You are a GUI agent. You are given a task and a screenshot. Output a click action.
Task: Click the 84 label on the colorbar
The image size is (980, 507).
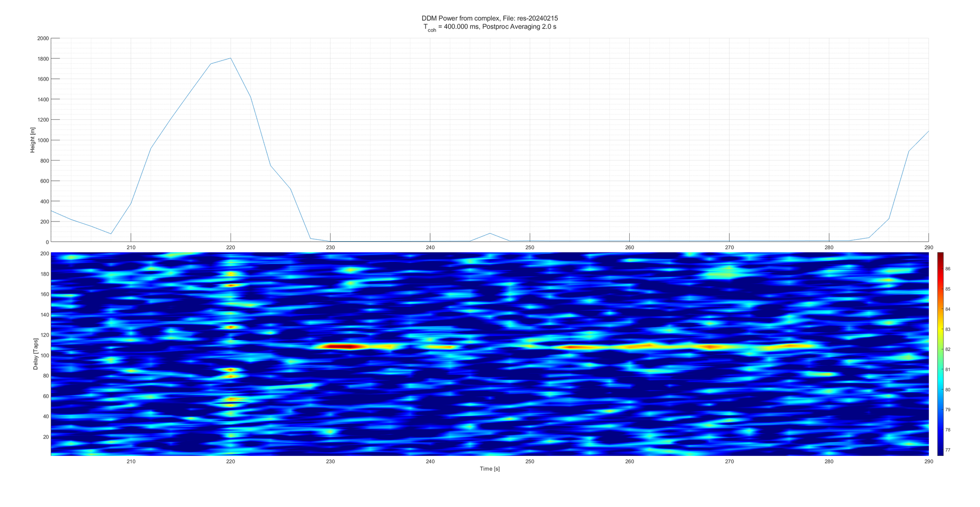point(948,309)
